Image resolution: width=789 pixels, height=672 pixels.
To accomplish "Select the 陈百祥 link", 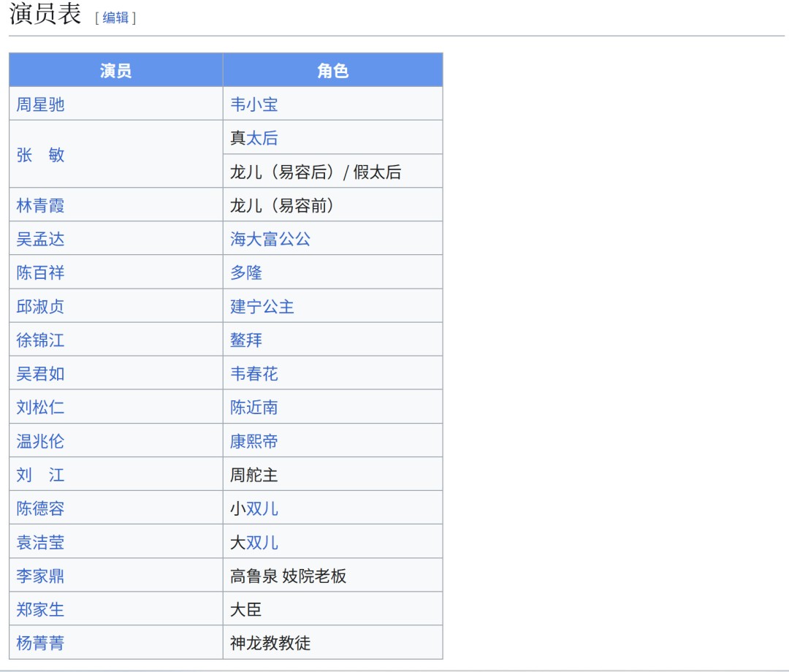I will coord(40,272).
